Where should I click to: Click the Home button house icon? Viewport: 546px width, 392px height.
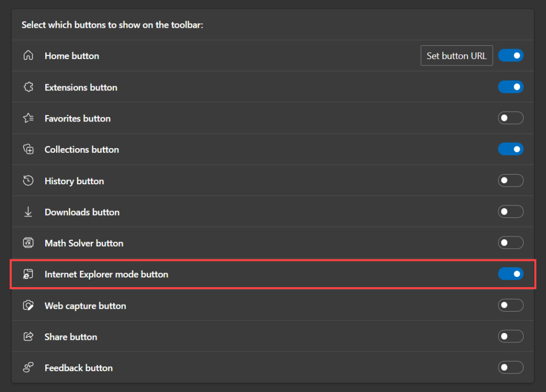[x=28, y=56]
